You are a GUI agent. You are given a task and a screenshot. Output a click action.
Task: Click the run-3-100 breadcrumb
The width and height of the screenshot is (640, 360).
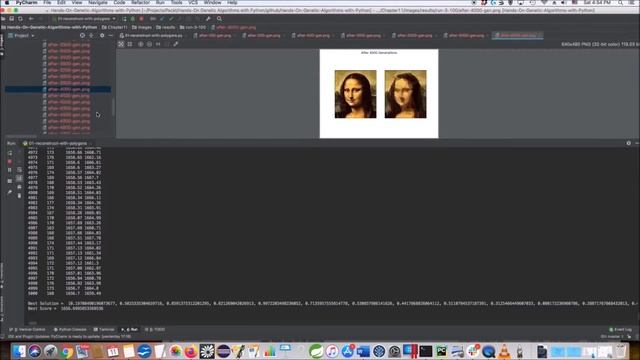pyautogui.click(x=193, y=27)
